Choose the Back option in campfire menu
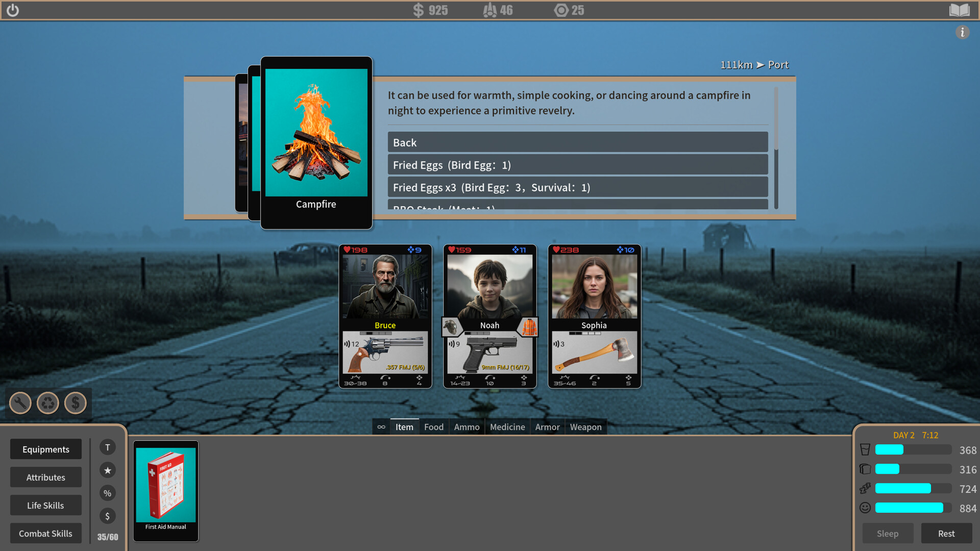 tap(577, 142)
